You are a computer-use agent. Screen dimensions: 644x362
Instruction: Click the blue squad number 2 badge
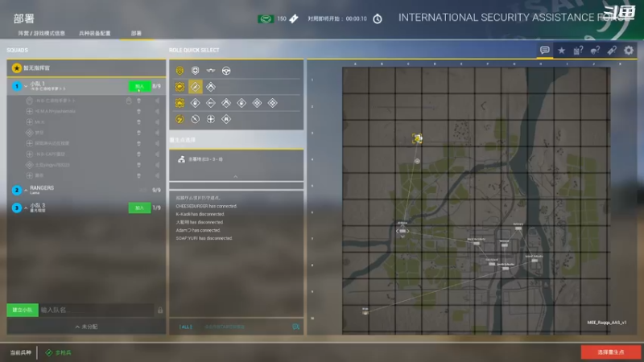[x=16, y=190]
